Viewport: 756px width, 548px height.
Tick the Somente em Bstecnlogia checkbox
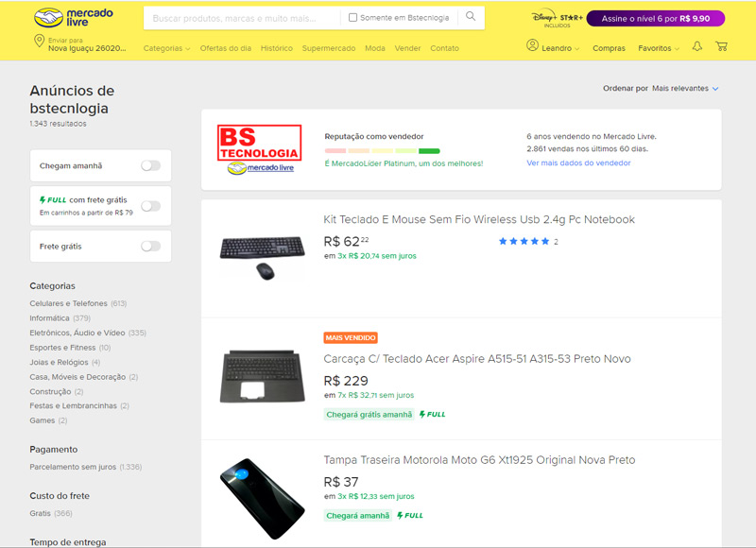tap(352, 17)
